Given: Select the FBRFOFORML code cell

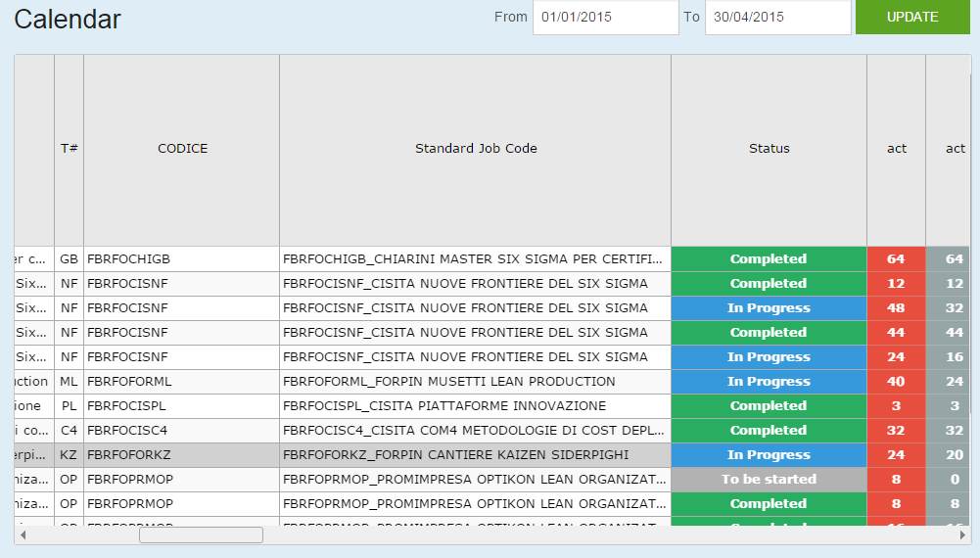Looking at the screenshot, I should [182, 382].
